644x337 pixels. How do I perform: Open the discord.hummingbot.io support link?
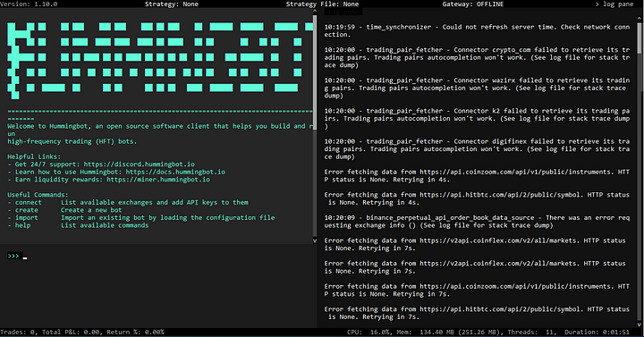pos(140,164)
